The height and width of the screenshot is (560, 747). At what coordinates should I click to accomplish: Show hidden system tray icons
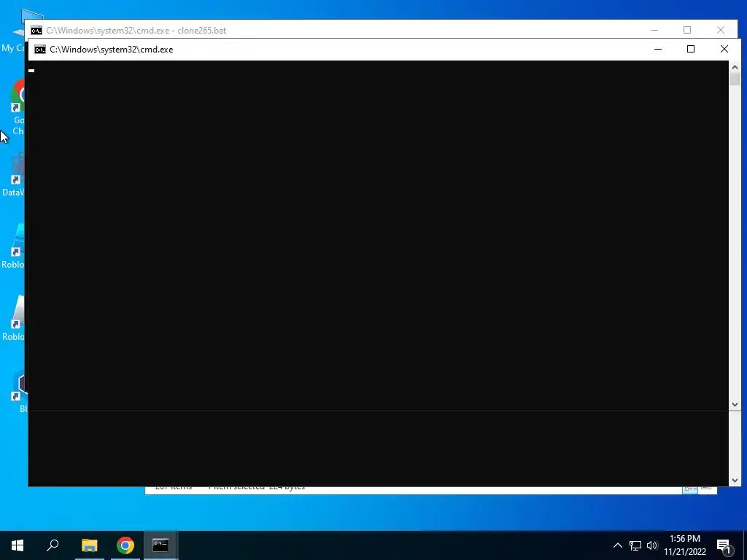point(617,545)
